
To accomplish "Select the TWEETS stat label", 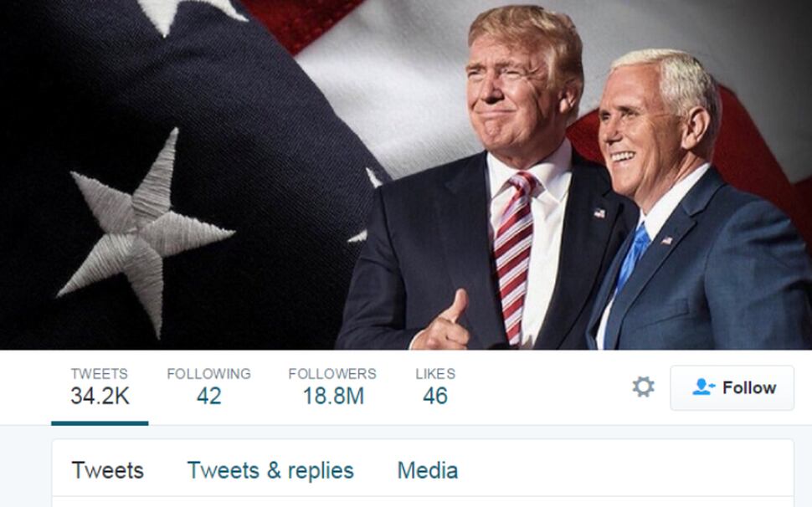I will (x=99, y=373).
